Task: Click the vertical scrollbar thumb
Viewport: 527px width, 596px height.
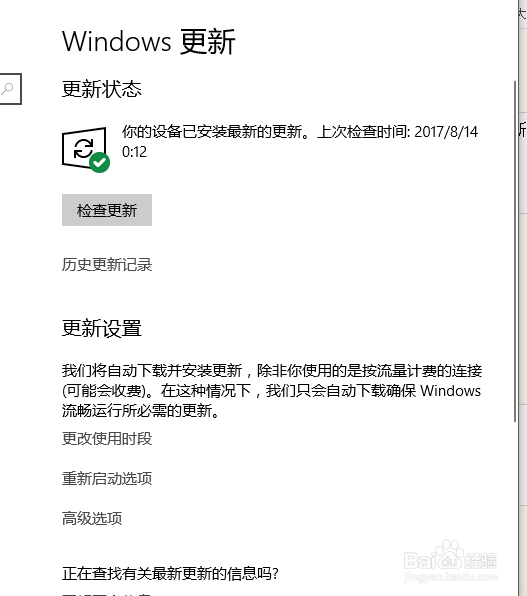Action: [515, 251]
